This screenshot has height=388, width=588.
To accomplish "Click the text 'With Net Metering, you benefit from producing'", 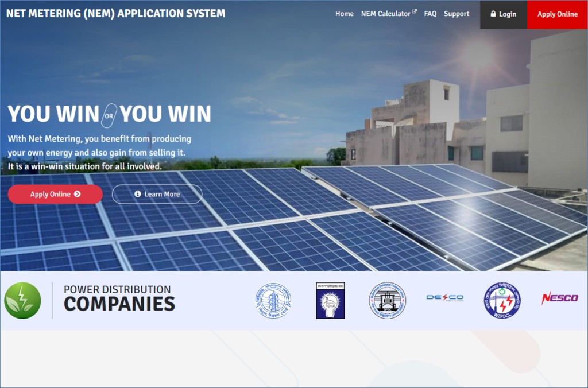I will [x=99, y=139].
